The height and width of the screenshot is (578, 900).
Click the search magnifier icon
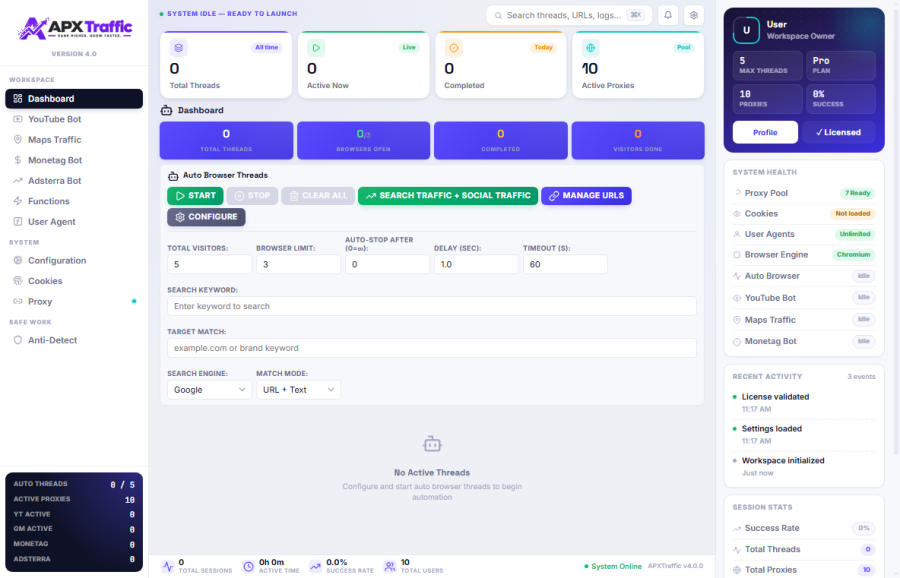click(x=498, y=15)
